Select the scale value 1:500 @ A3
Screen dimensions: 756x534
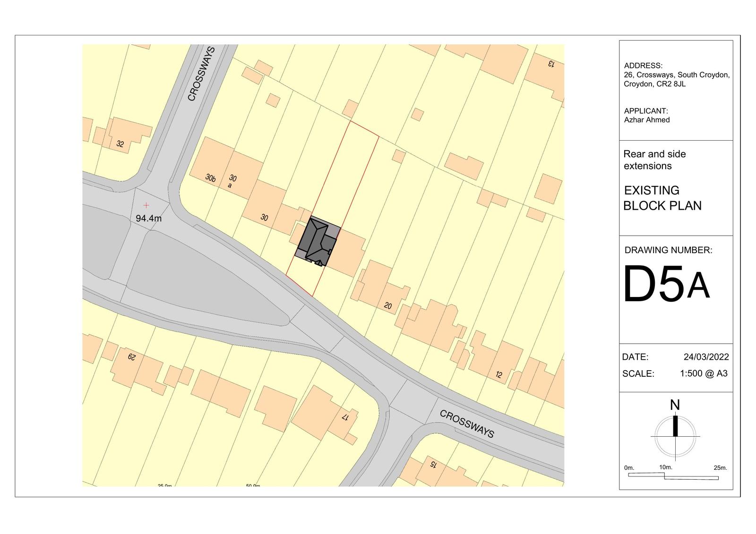pyautogui.click(x=704, y=373)
